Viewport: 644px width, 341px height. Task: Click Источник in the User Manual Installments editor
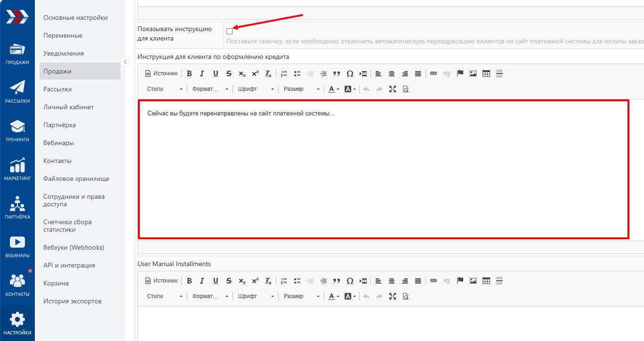point(161,281)
